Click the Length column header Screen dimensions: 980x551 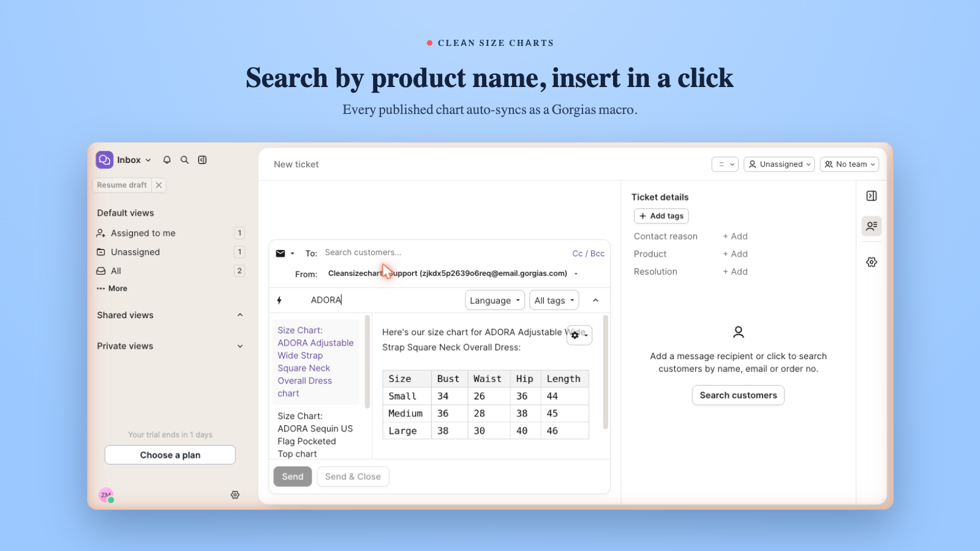pos(563,379)
